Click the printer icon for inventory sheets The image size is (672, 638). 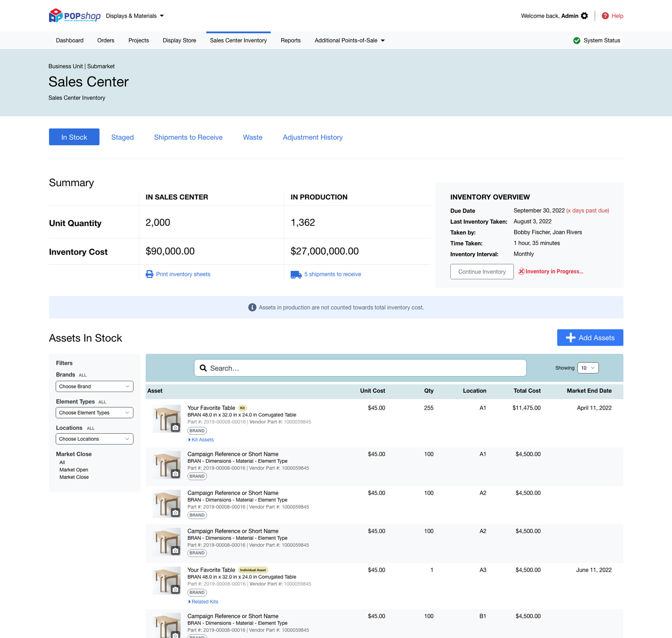click(x=150, y=274)
